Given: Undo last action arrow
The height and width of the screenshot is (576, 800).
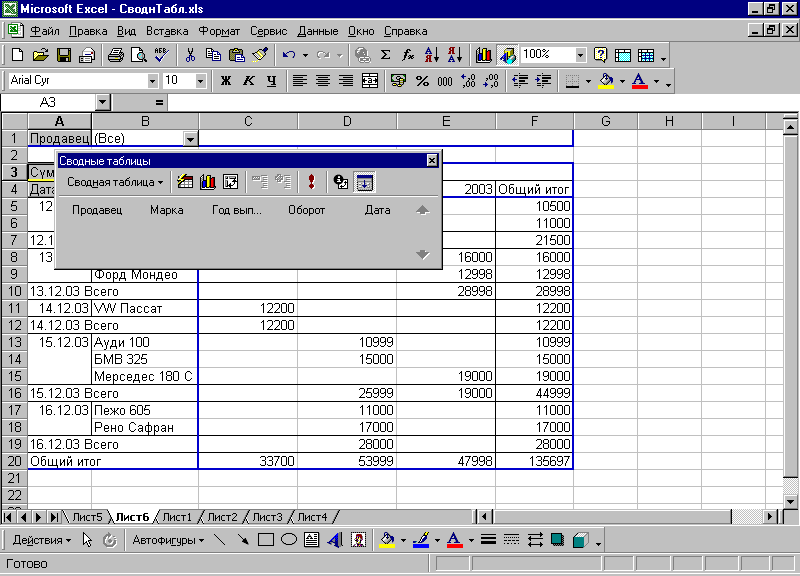Looking at the screenshot, I should 289,55.
